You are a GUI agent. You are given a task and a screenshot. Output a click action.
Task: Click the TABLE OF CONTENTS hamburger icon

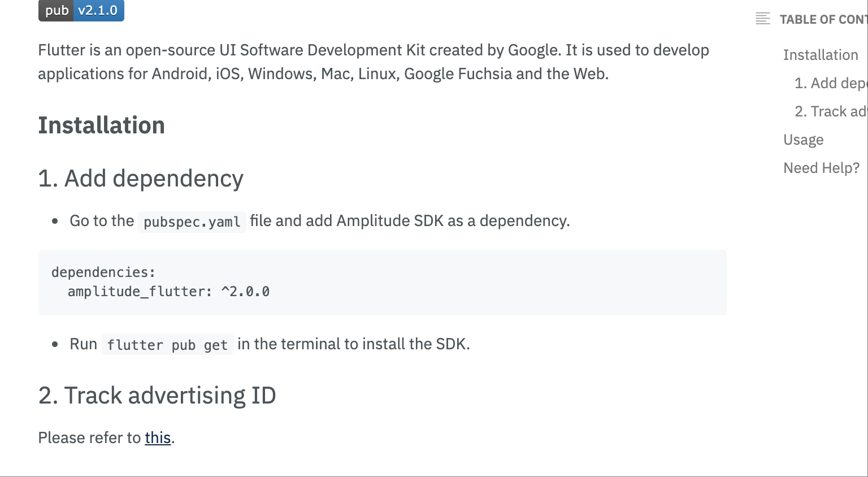(763, 19)
